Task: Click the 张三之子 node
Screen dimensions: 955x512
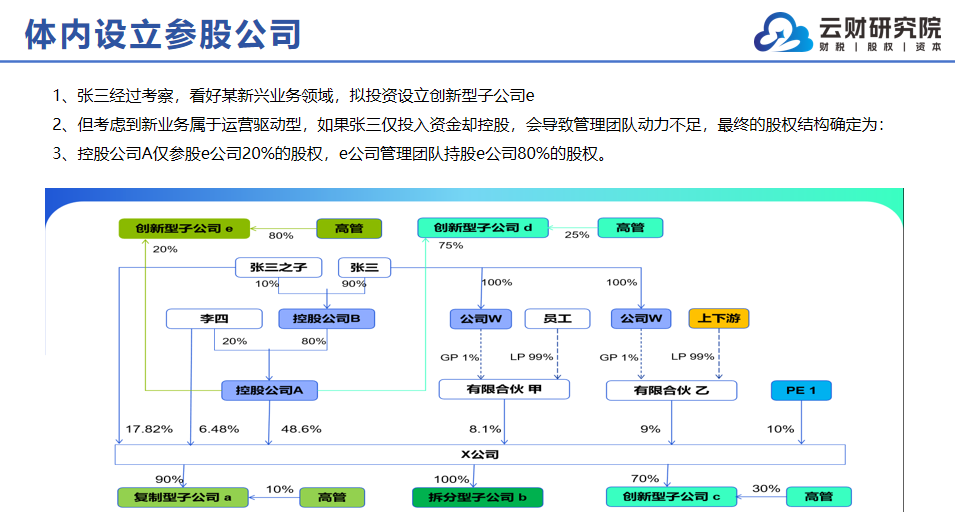Action: pos(278,267)
